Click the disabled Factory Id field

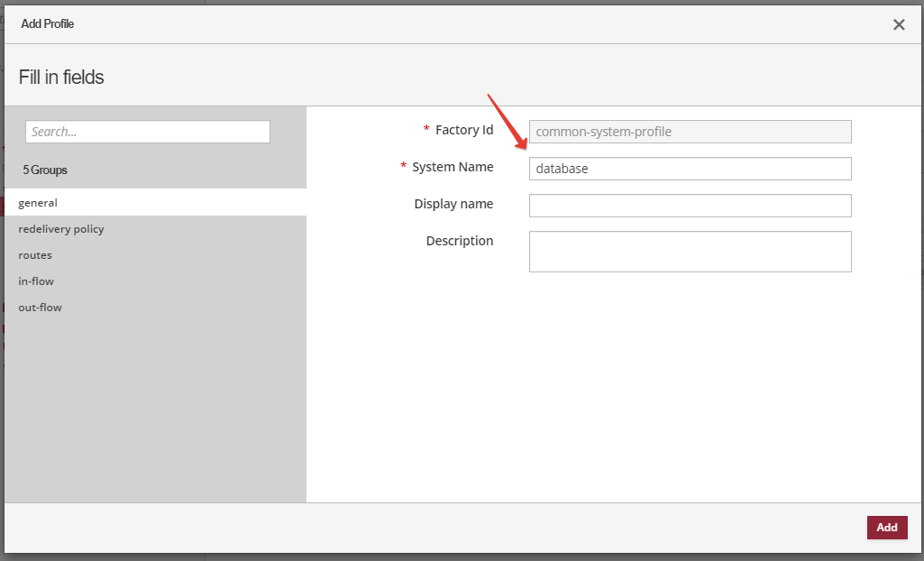coord(690,131)
